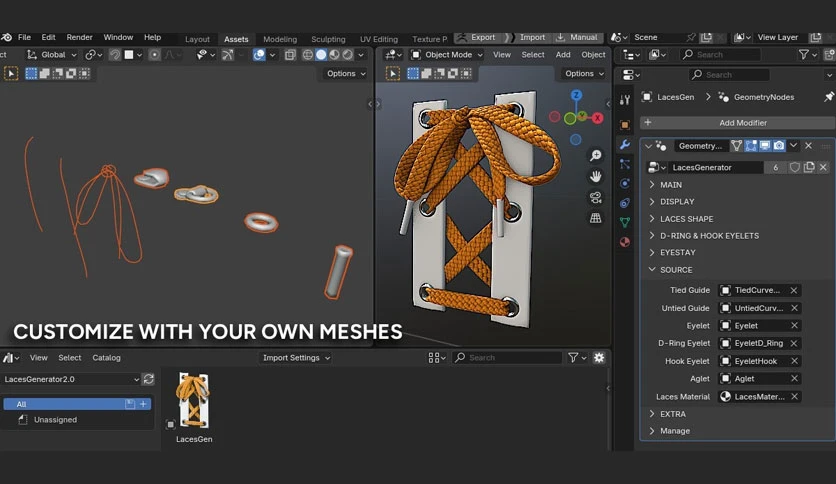Screen dimensions: 836x484
Task: Open the Render menu
Action: [79, 37]
